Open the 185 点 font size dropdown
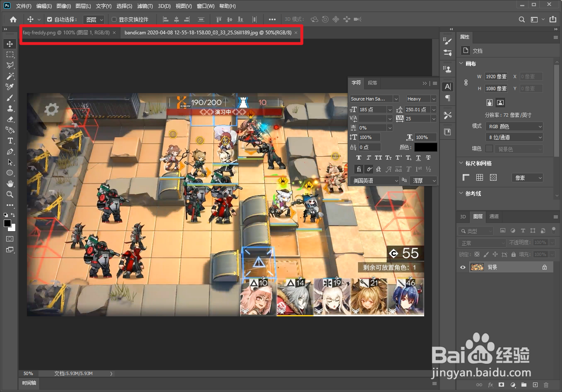562x392 pixels. pos(390,110)
